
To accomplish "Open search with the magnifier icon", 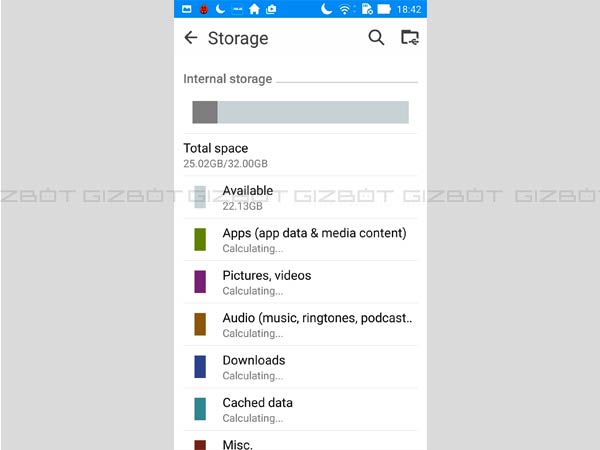I will (376, 38).
